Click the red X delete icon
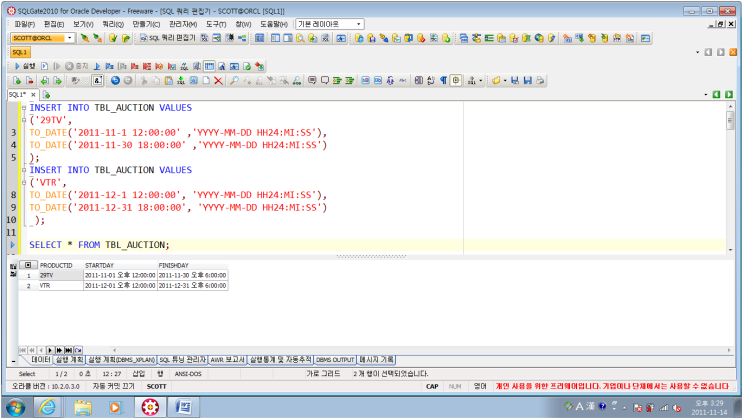This screenshot has width=743, height=419. point(218,81)
